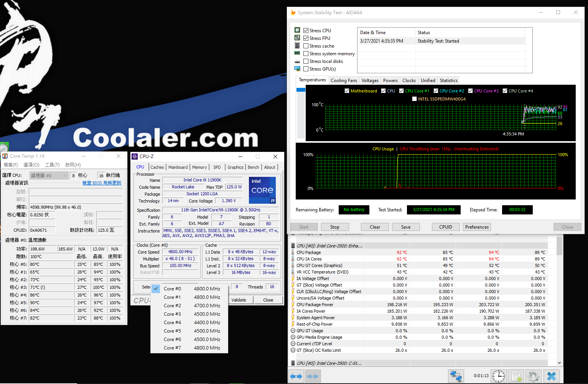This screenshot has height=384, width=588.
Task: Choose Core #2 4700.0 MHz entry
Action: pos(189,305)
